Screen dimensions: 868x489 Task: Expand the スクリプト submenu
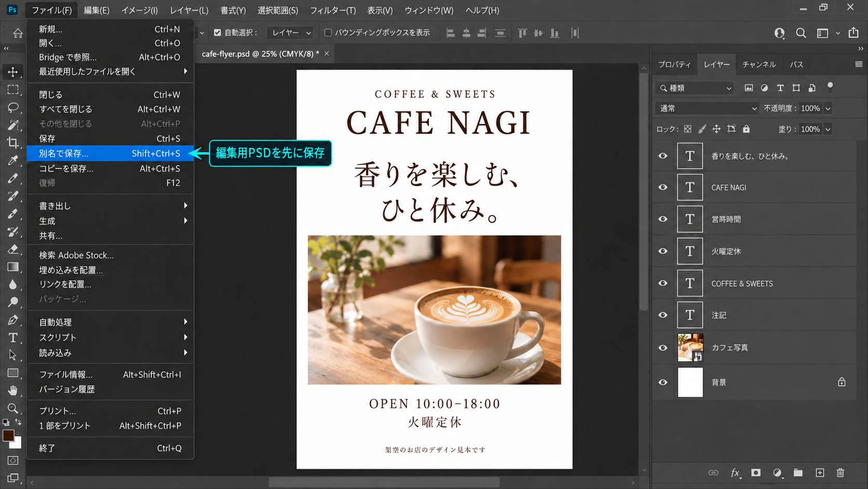(110, 337)
